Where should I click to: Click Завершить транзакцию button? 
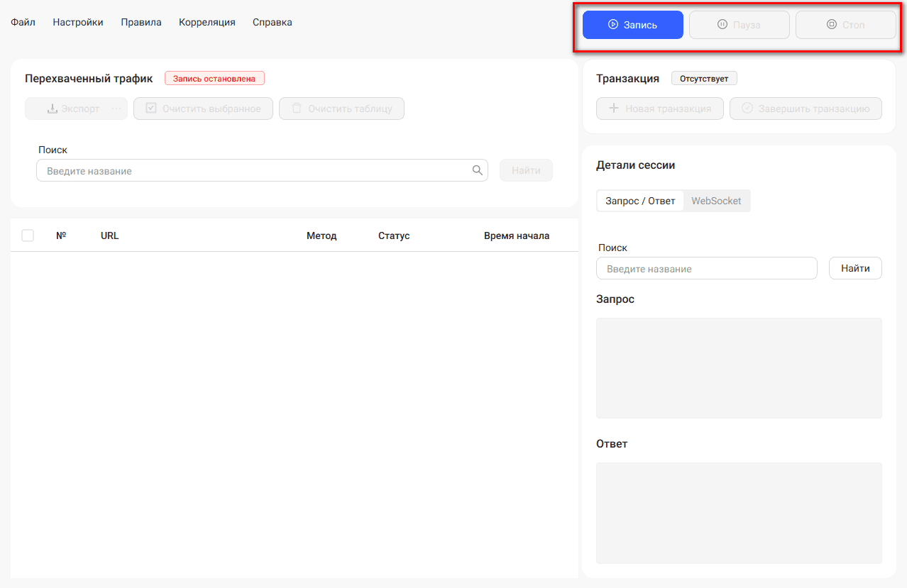pyautogui.click(x=806, y=109)
